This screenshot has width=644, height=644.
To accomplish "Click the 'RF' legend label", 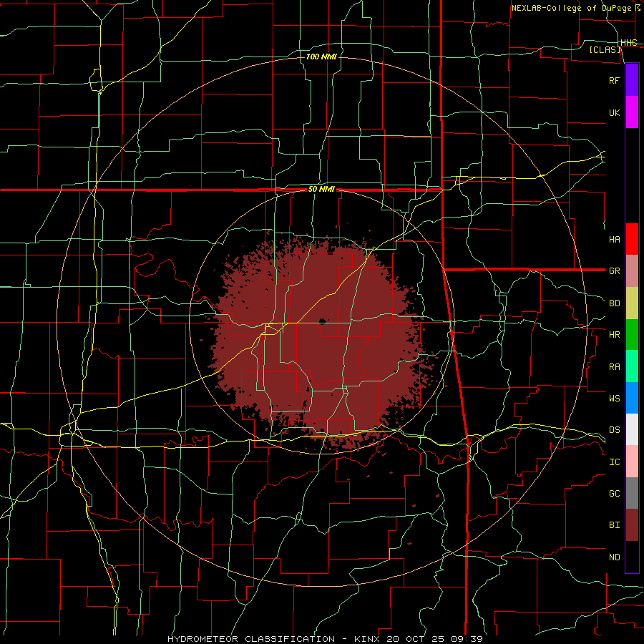I will (614, 80).
